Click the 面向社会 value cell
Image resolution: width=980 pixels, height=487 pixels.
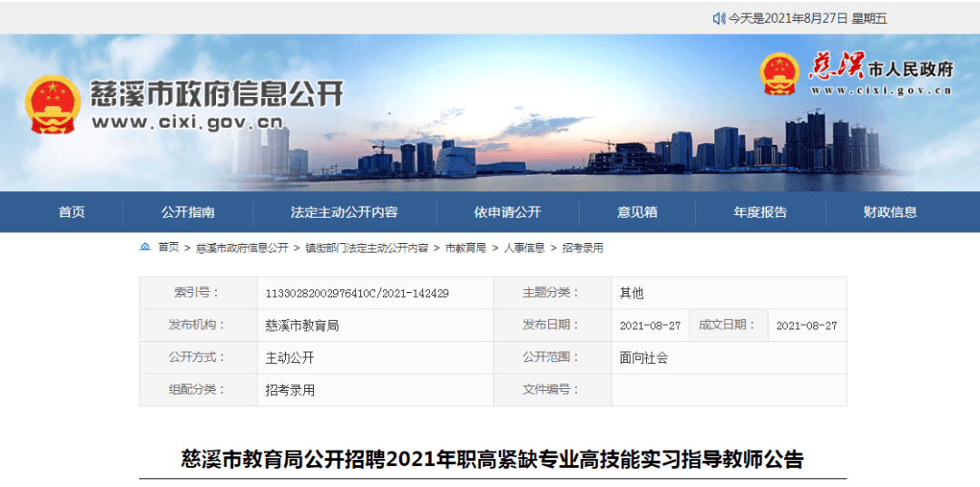click(730, 357)
